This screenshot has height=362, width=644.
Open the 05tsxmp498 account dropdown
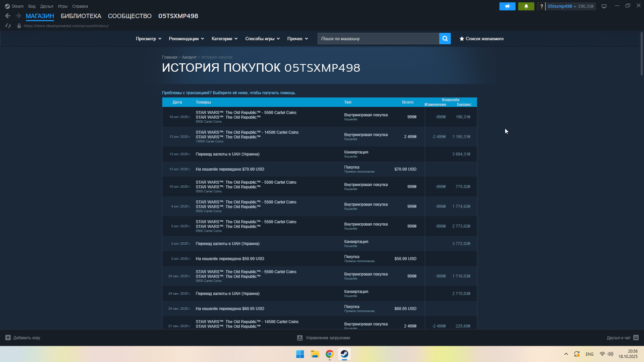[562, 6]
